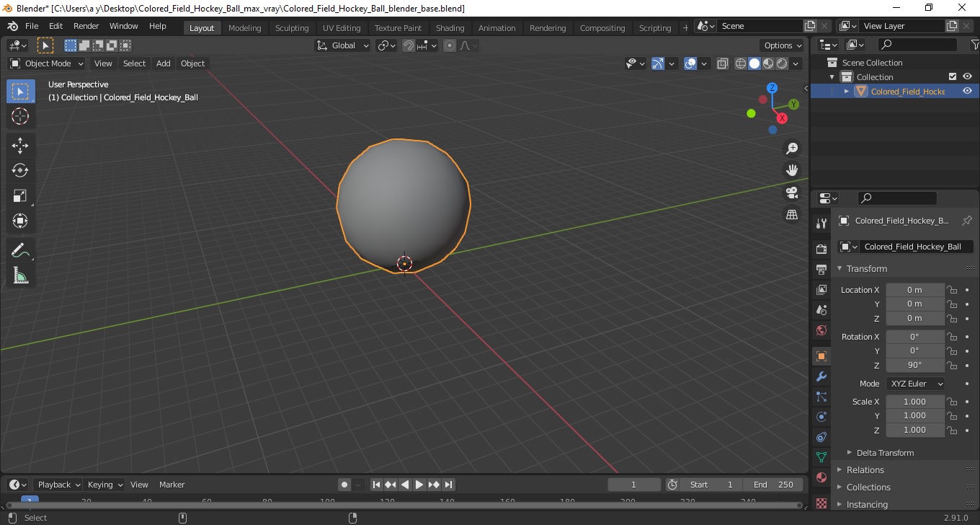Click the End frame 250 field
Screen dimensions: 980x525
click(x=773, y=485)
